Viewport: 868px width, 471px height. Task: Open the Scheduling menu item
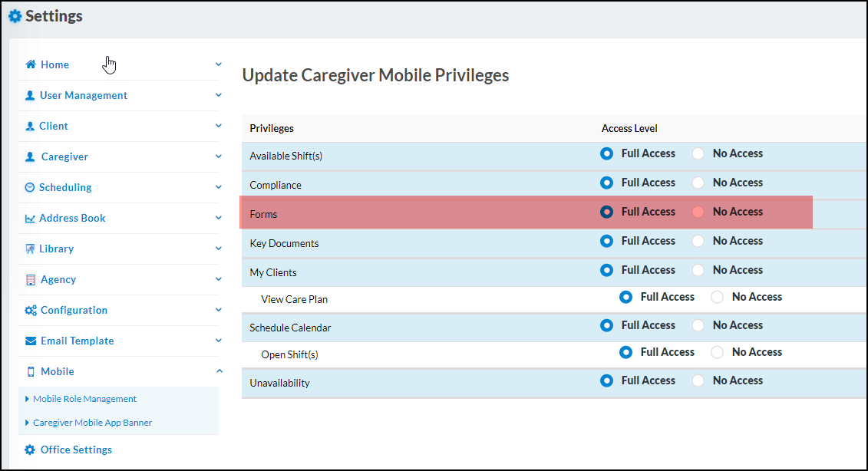pyautogui.click(x=65, y=187)
